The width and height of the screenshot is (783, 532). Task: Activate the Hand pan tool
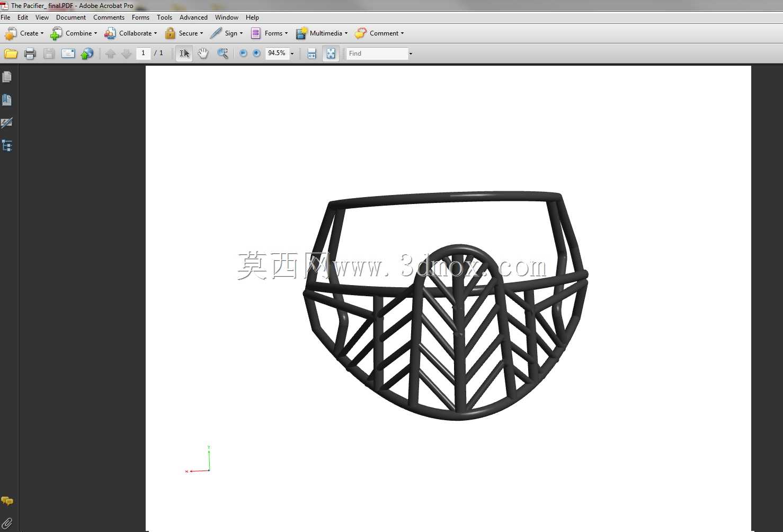coord(203,54)
